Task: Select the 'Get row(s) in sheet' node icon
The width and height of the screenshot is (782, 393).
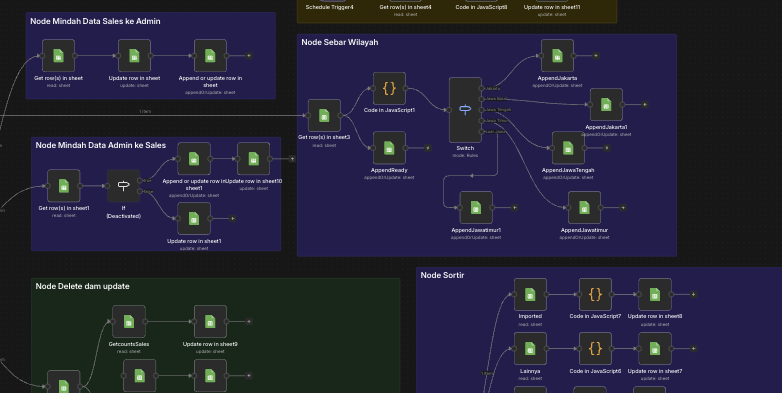Action: (x=58, y=56)
